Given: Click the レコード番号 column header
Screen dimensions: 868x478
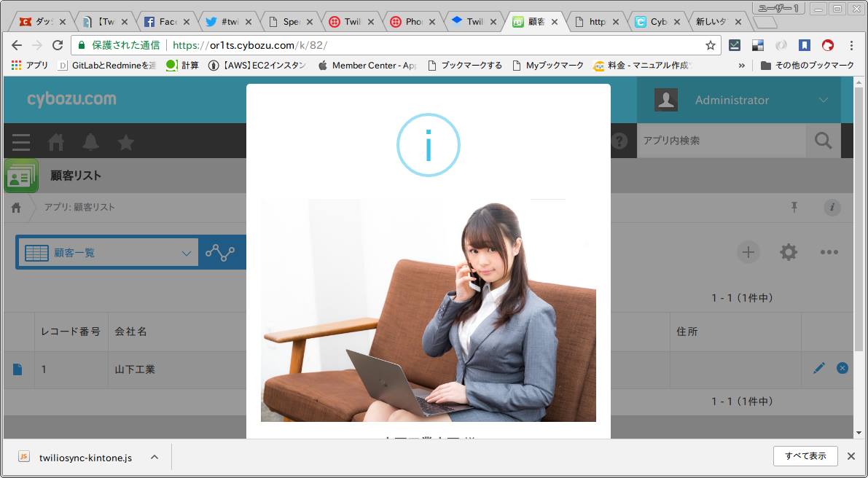Looking at the screenshot, I should coord(71,332).
